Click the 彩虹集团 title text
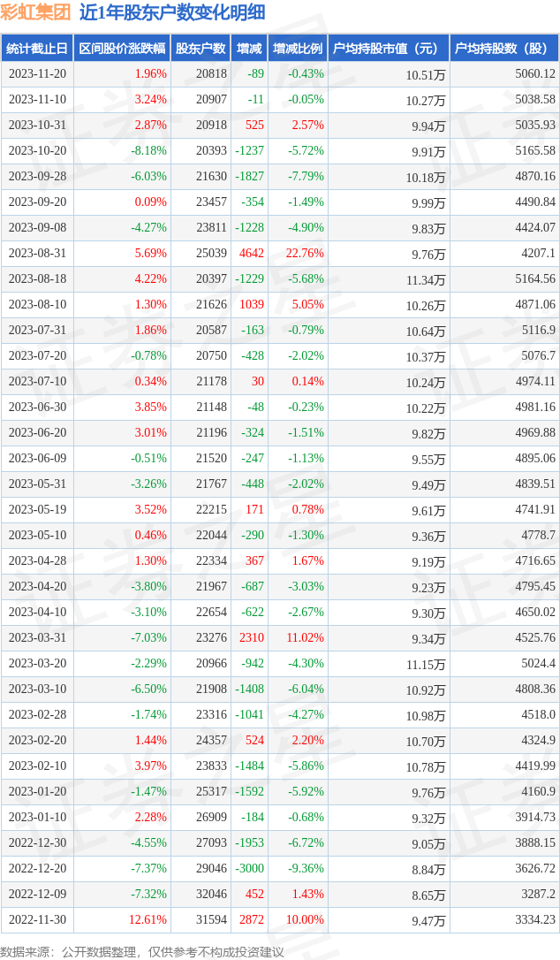 [x=35, y=12]
